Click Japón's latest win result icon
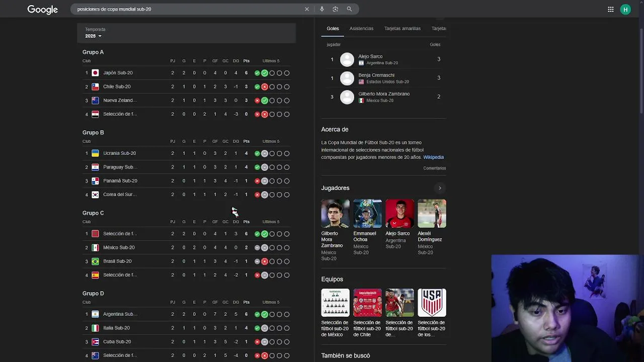 coord(265,73)
